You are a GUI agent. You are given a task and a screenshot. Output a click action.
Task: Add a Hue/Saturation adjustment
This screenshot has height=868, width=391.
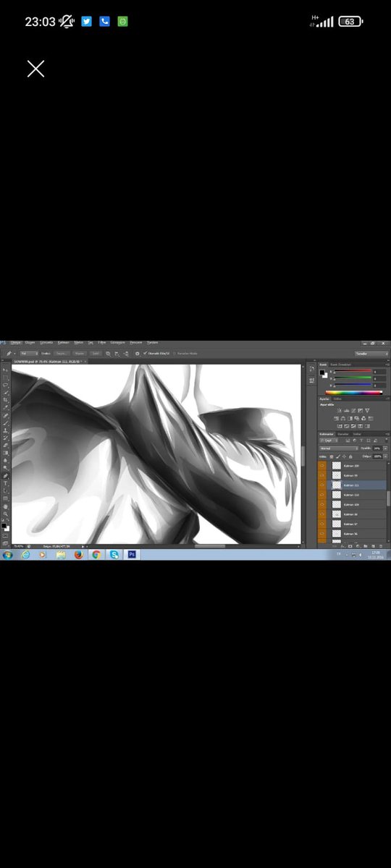pos(336,418)
